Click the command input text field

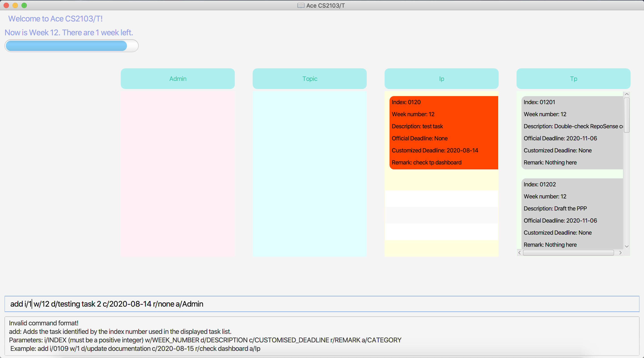322,304
